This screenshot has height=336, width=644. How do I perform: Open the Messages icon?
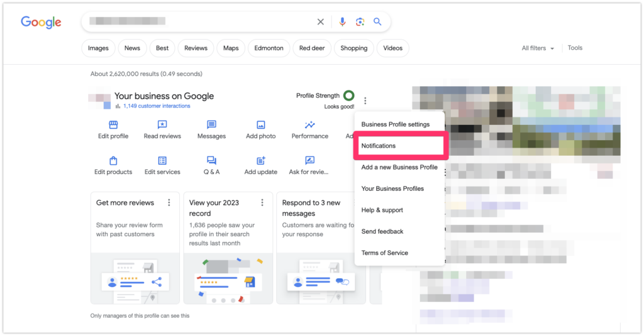[x=211, y=125]
